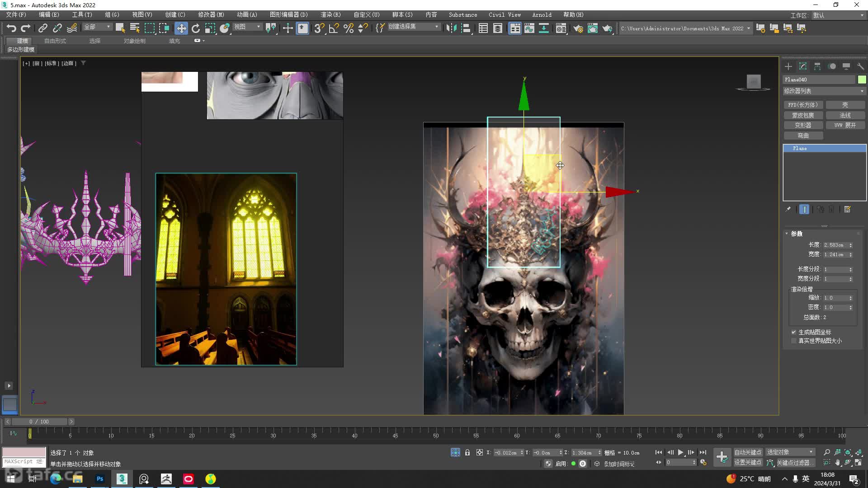Image resolution: width=868 pixels, height=488 pixels.
Task: Click the 长度 value field
Action: pyautogui.click(x=835, y=245)
